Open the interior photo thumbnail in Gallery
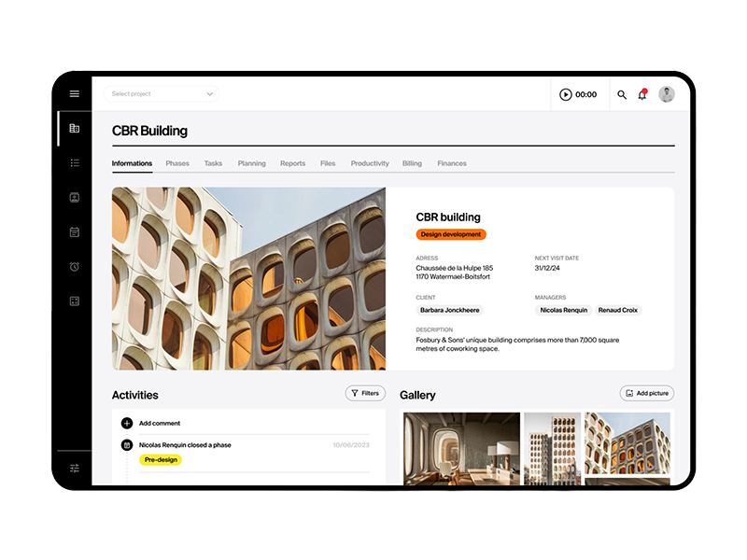This screenshot has height=560, width=747. click(x=461, y=448)
